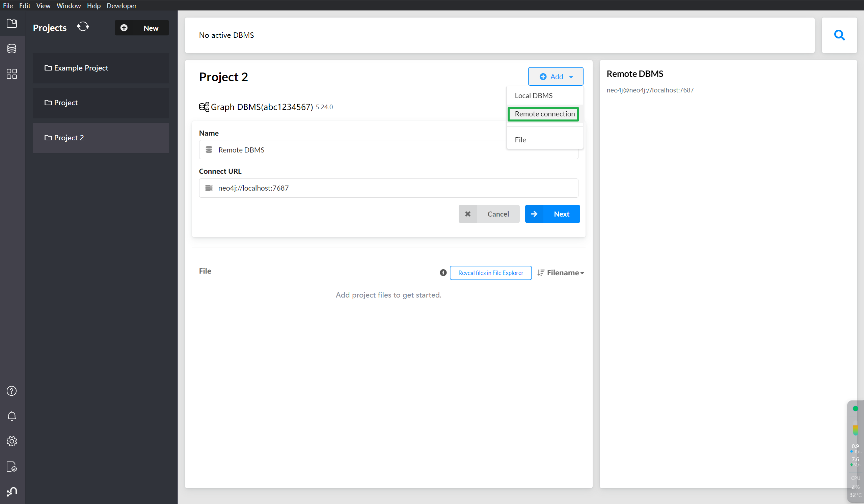
Task: Select Project 2 in the sidebar
Action: pos(101,138)
